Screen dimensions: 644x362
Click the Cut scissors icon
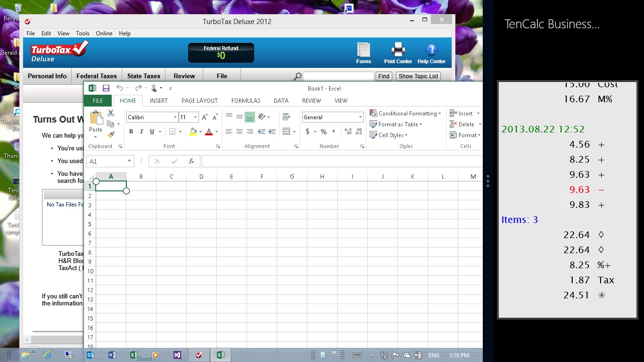click(x=111, y=113)
